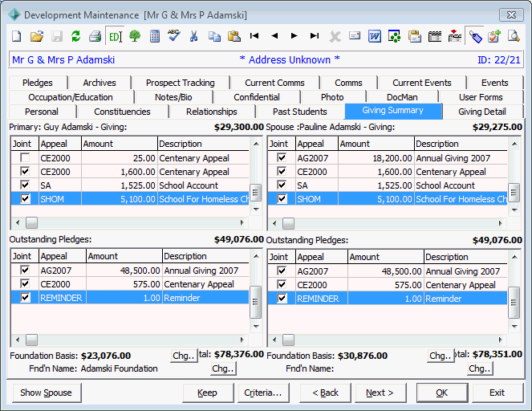Image resolution: width=532 pixels, height=411 pixels.
Task: Open a record with the folder icon
Action: [x=37, y=36]
